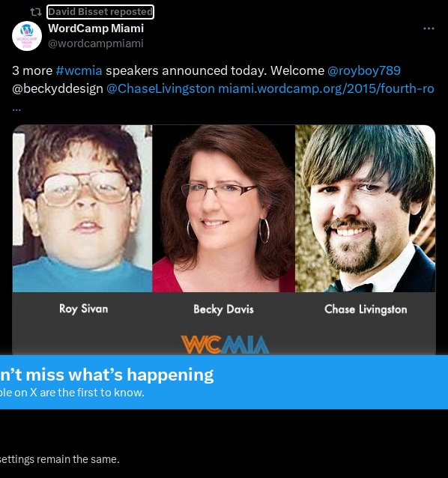The height and width of the screenshot is (478, 448).
Task: Open the WordCamp Miami profile avatar
Action: click(x=27, y=36)
